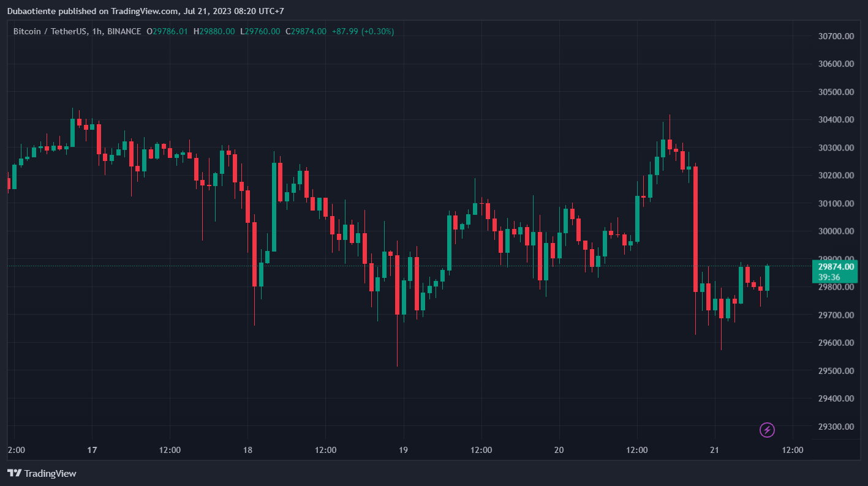Click the close value C29874.00

coord(306,31)
